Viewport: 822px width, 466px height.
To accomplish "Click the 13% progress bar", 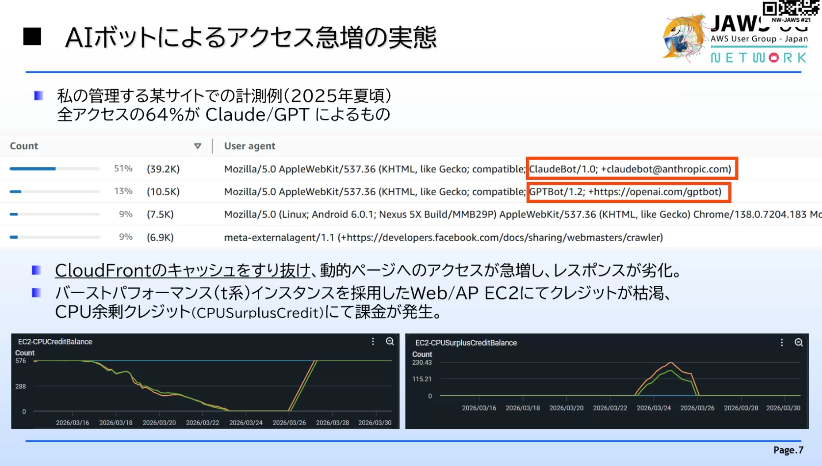I will pyautogui.click(x=55, y=191).
